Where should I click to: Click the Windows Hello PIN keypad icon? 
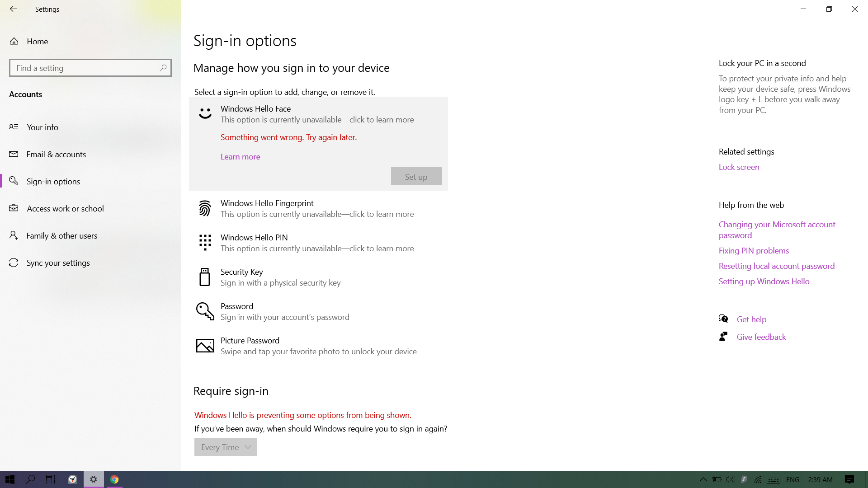pos(205,242)
